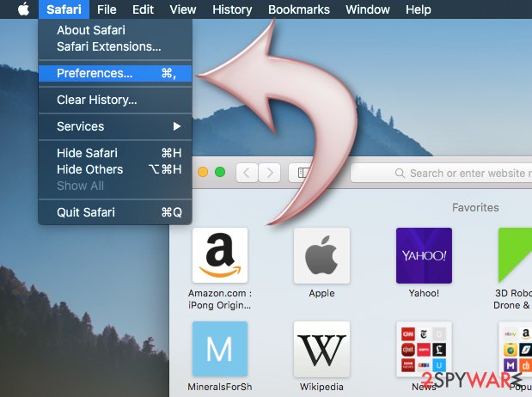Screen dimensions: 532x397
Task: Open the Amazon favorite icon
Action: coord(220,255)
